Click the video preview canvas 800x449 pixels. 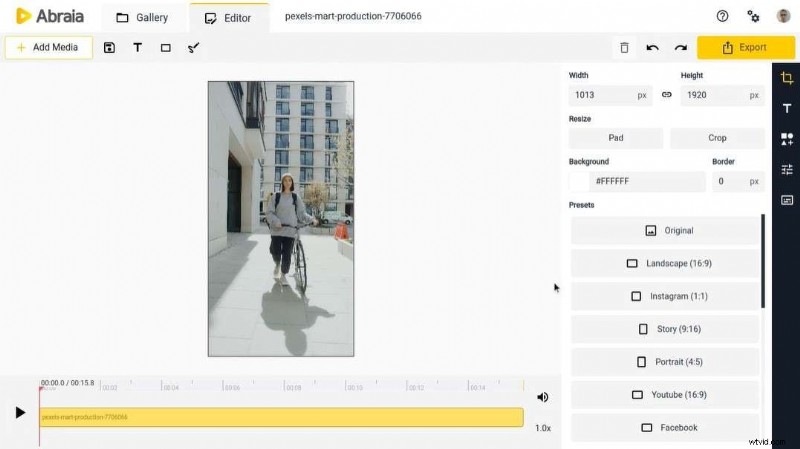coord(281,219)
